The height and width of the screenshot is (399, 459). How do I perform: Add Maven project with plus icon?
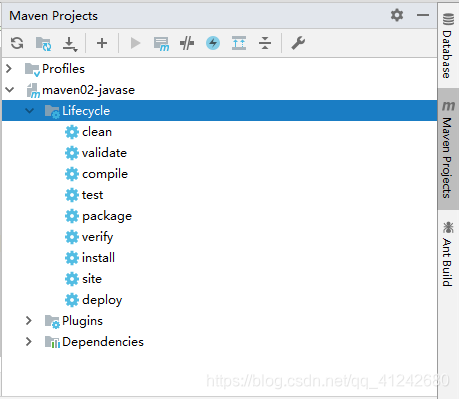(102, 43)
